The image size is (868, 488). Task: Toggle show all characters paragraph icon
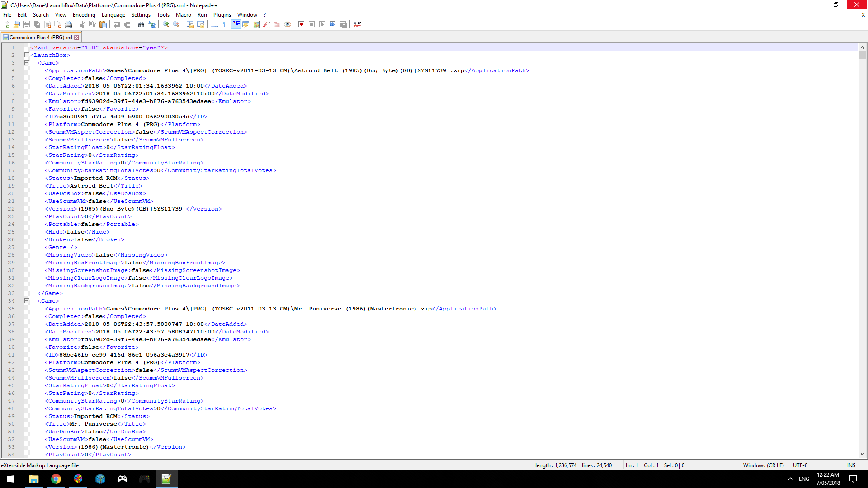[225, 24]
